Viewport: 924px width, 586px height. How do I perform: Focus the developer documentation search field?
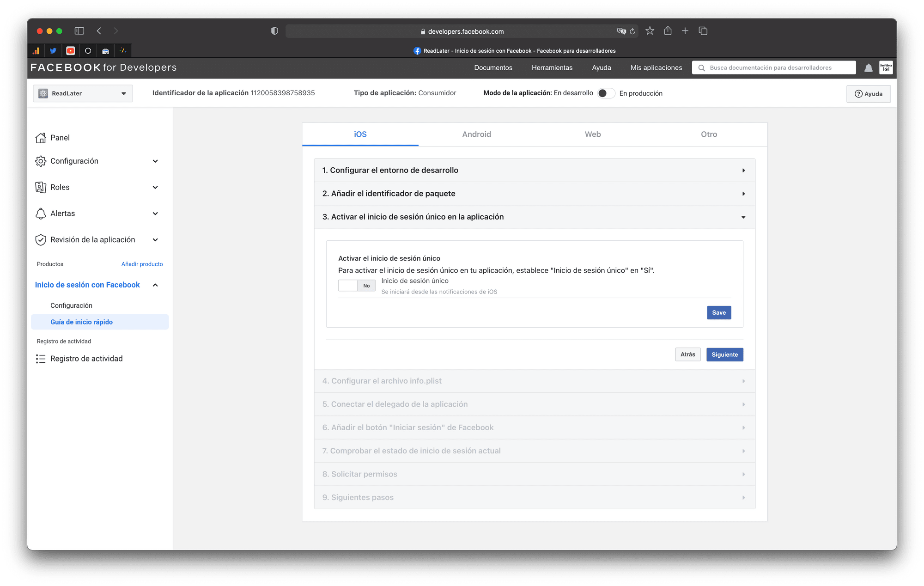pyautogui.click(x=774, y=67)
